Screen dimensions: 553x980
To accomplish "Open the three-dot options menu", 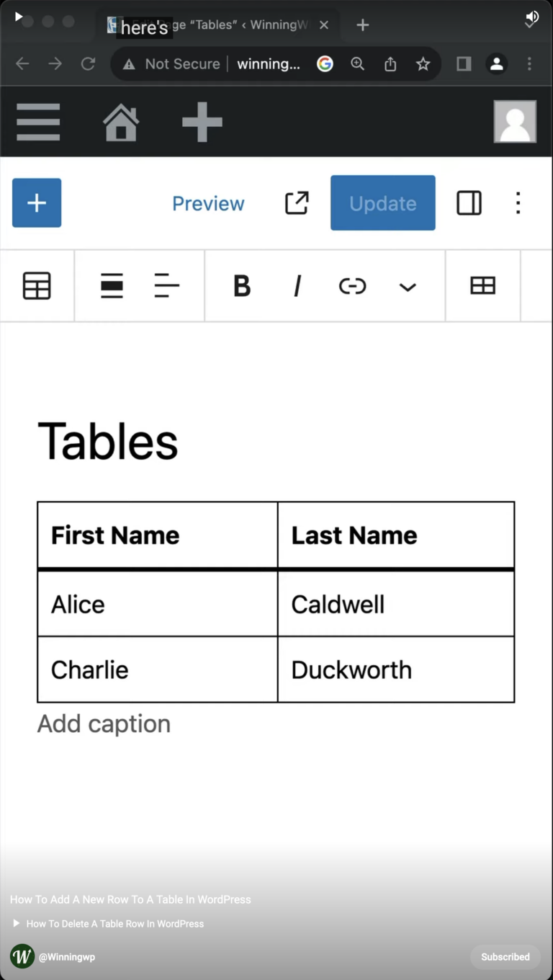I will coord(518,203).
